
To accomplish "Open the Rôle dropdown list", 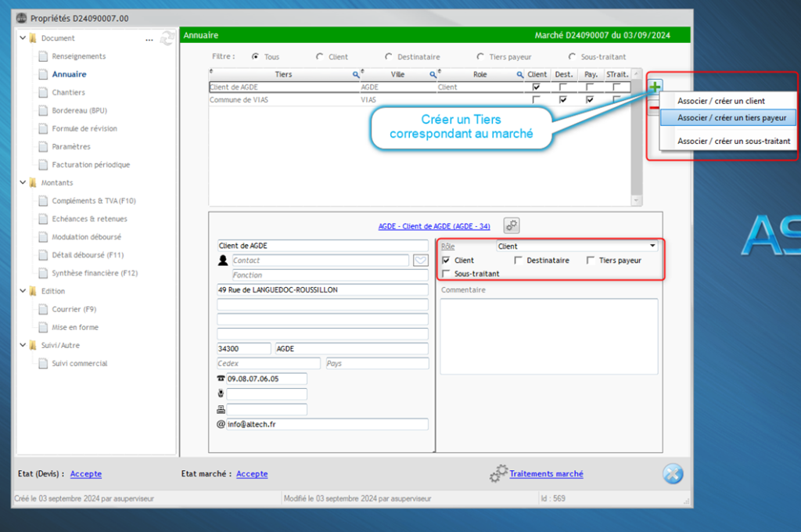I will pyautogui.click(x=652, y=246).
